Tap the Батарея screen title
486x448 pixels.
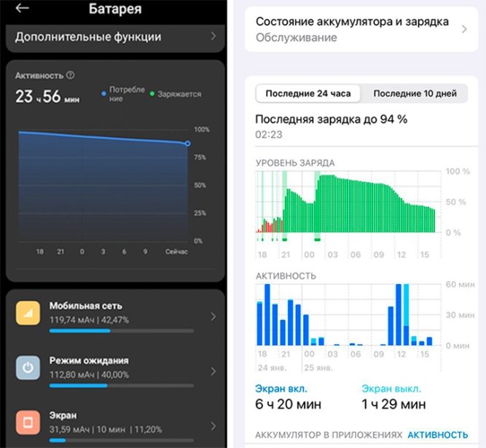(x=115, y=9)
